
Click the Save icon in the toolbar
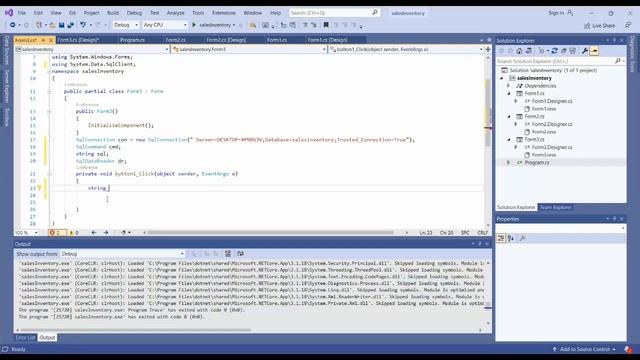pyautogui.click(x=61, y=25)
